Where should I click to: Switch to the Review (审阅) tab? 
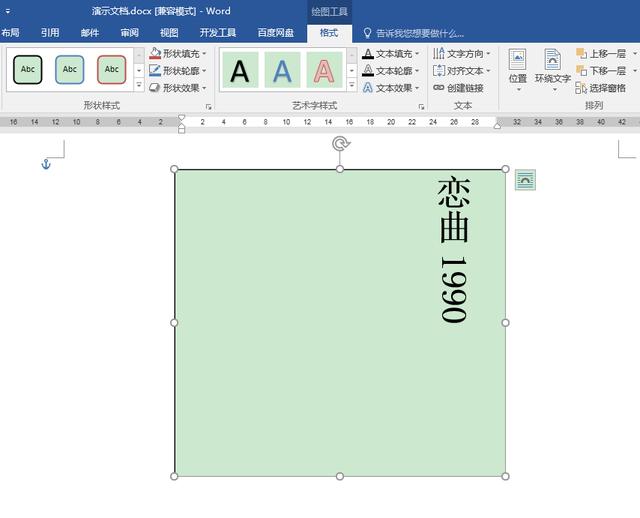(129, 33)
